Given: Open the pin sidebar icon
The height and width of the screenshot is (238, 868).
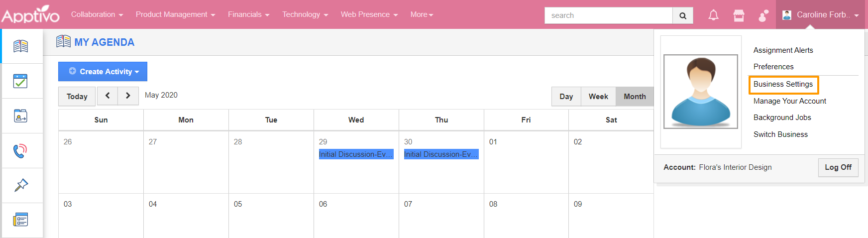Looking at the screenshot, I should click(x=21, y=185).
